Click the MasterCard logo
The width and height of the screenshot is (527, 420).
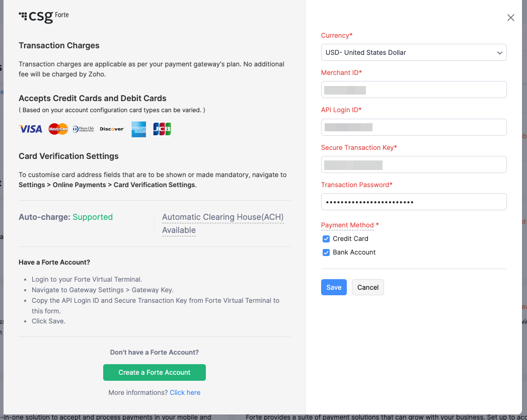click(x=58, y=129)
